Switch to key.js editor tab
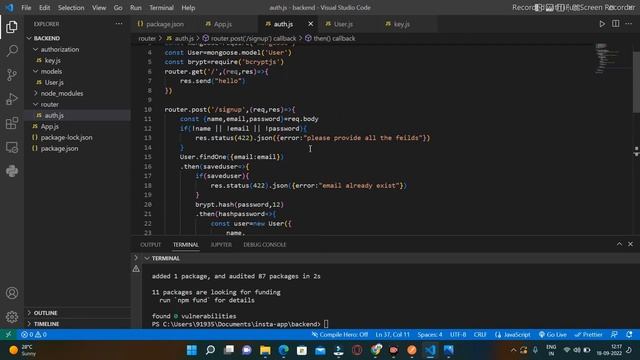Viewport: 640px width, 360px height. [402, 24]
